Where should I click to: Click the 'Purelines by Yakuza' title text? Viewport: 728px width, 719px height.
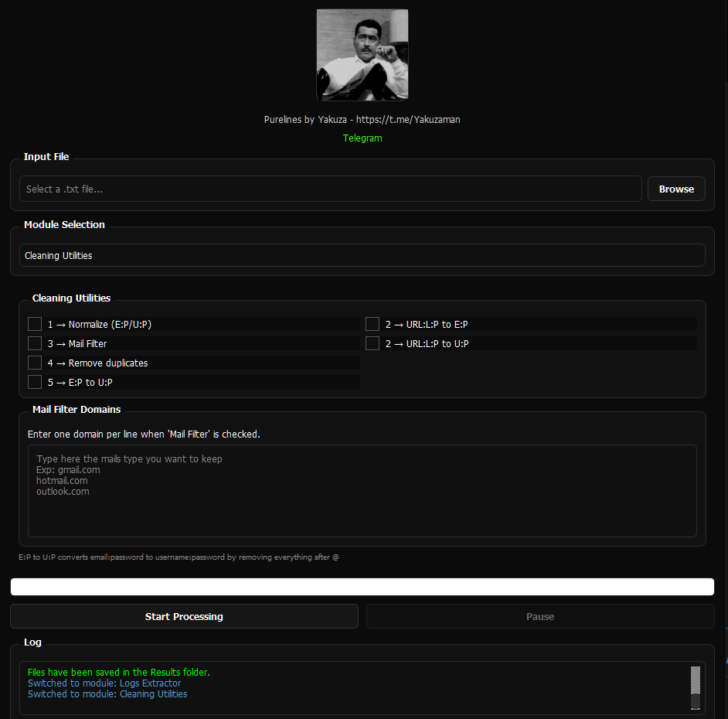[305, 119]
